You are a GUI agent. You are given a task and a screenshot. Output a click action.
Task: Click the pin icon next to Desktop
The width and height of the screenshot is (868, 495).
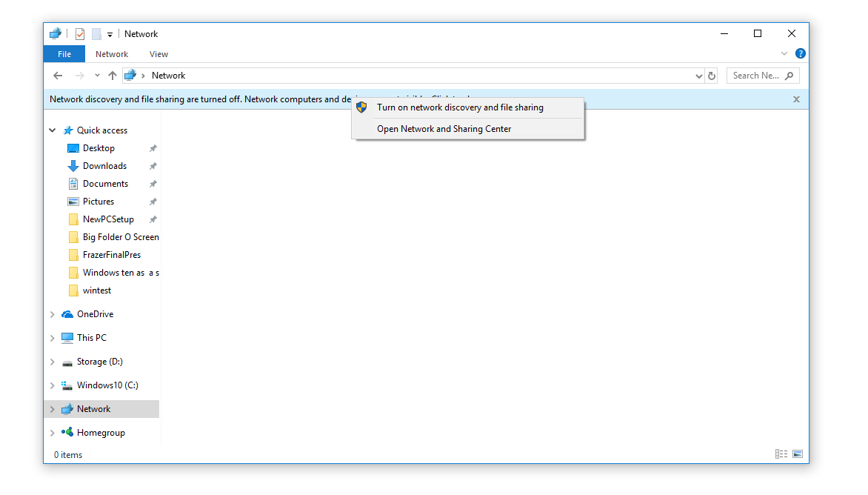click(x=153, y=148)
